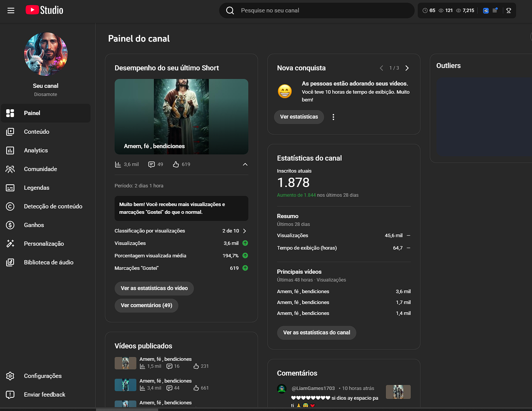Click Ver as estatísticas do canal button
Screen dimensions: 532x411
(316, 333)
